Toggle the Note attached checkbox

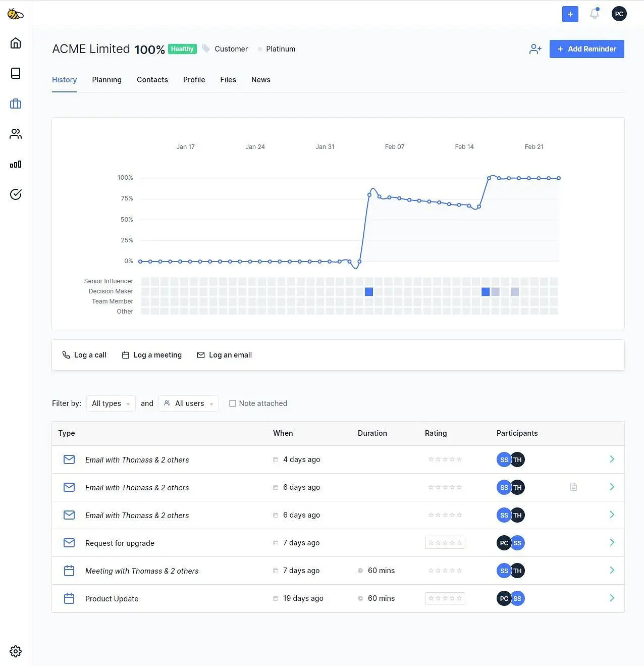point(233,403)
